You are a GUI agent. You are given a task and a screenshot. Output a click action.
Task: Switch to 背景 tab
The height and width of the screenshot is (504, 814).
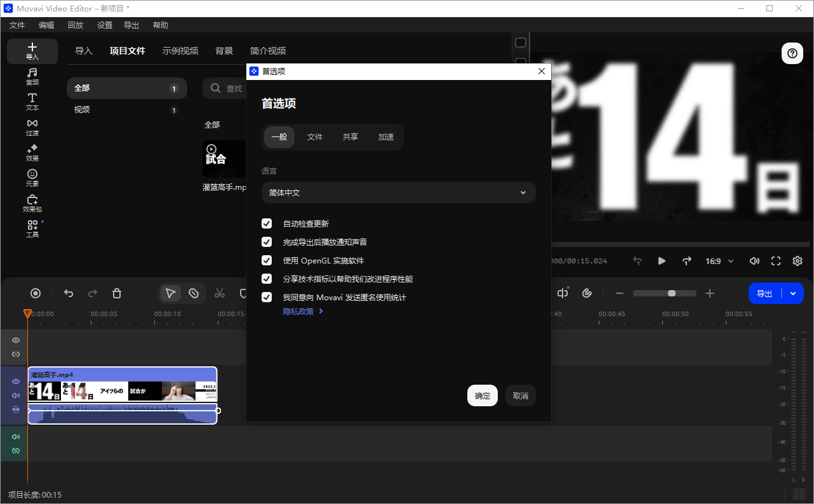click(x=224, y=51)
